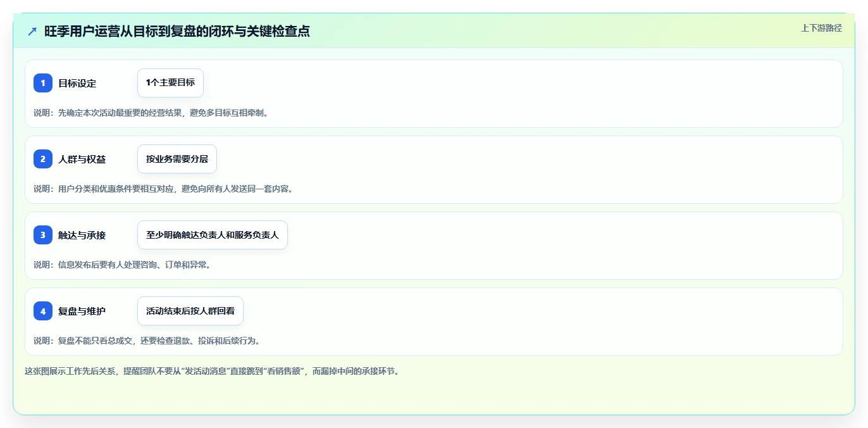Click the title '旺季用户运营从目标到复盘的闭环与关键检查点'
This screenshot has width=868, height=428.
coord(177,31)
